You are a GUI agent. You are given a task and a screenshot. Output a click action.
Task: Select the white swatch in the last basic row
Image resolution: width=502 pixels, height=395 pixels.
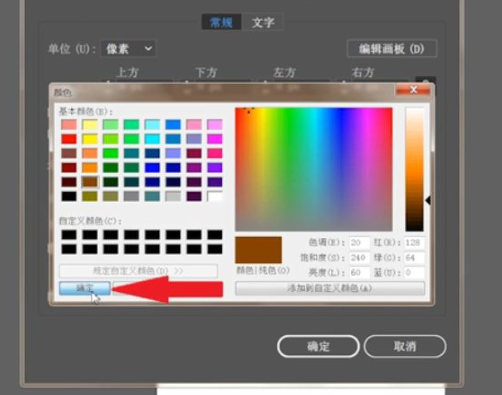[215, 196]
